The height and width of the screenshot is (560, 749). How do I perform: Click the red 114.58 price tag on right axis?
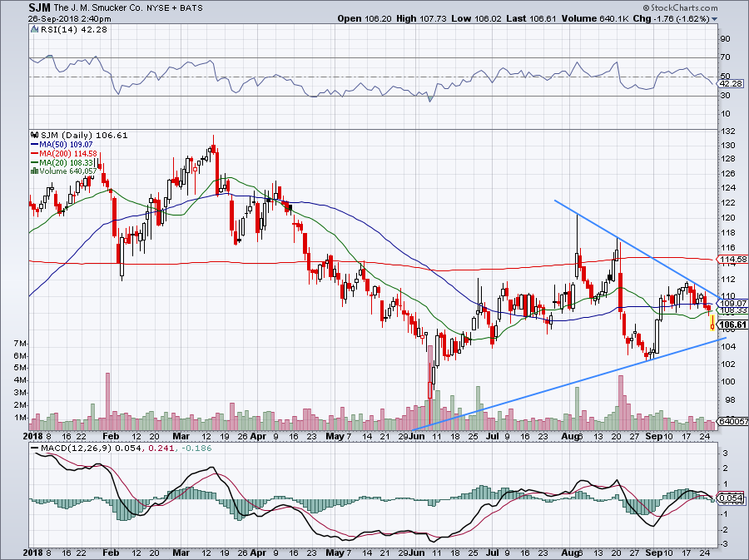[733, 260]
